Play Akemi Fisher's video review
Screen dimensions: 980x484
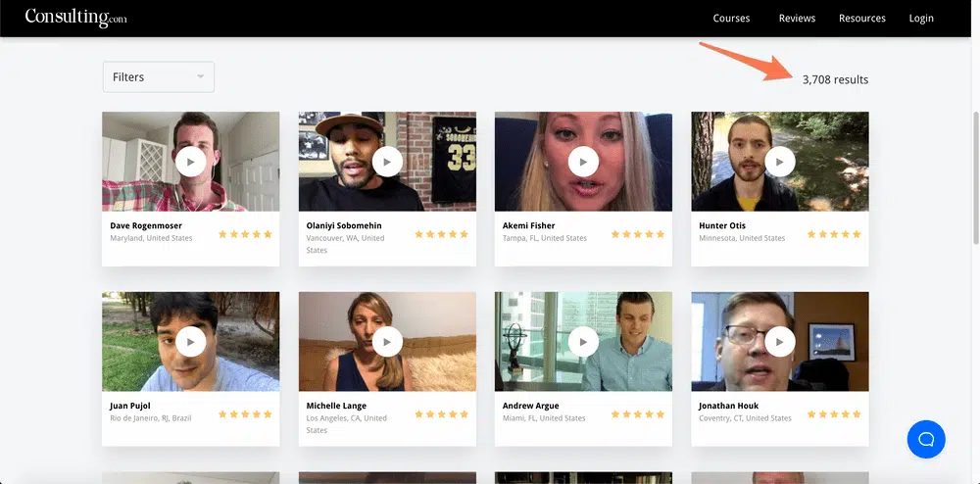pos(583,162)
